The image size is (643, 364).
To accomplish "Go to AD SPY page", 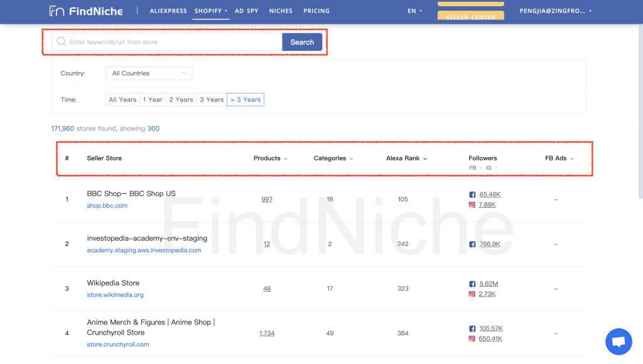I will (x=246, y=11).
